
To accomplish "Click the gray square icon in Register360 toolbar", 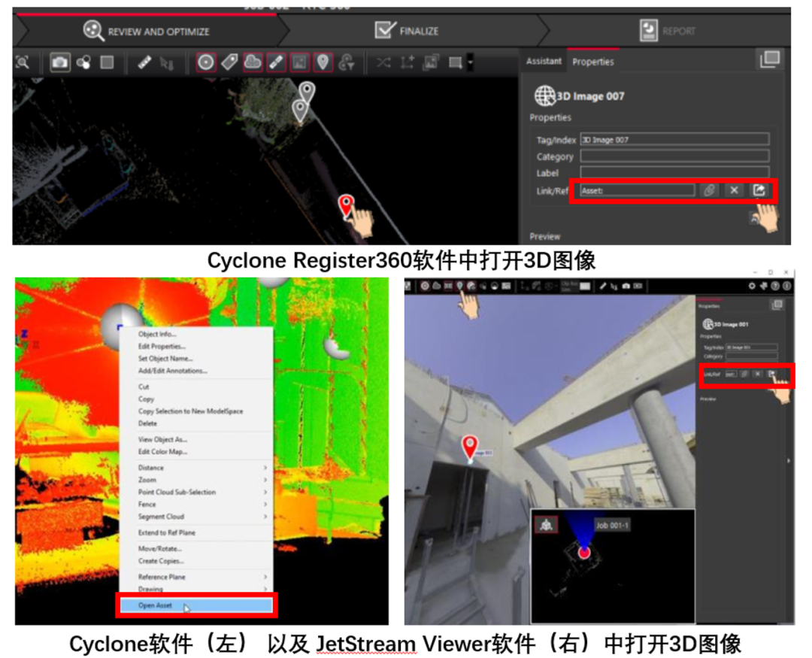I will [107, 62].
